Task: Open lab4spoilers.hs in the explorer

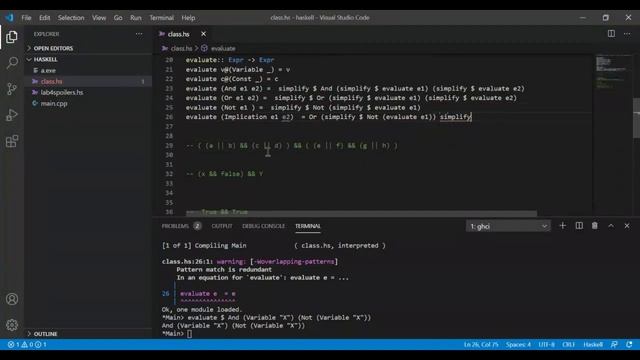Action: (x=88, y=92)
